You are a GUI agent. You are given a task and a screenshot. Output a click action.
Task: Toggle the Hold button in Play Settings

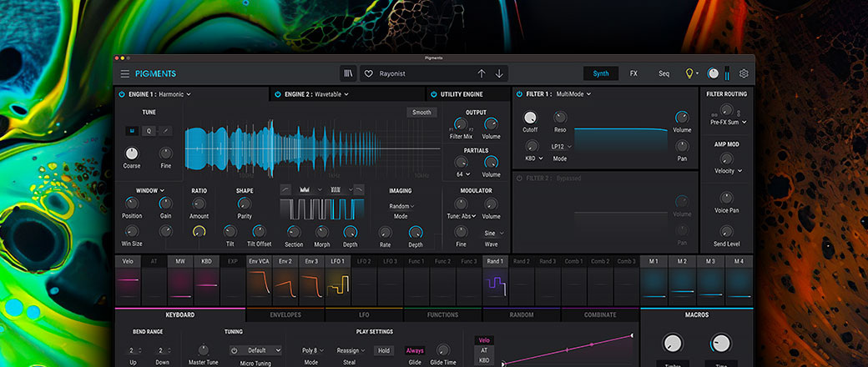(384, 350)
